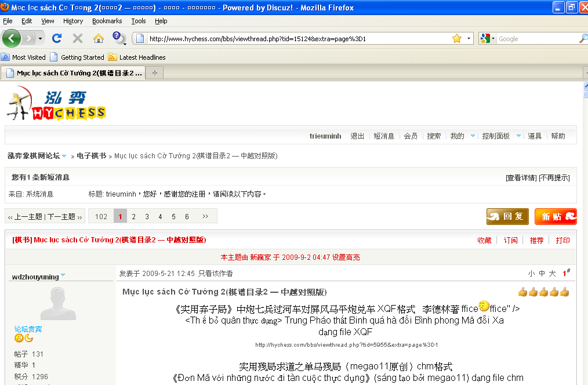The image size is (588, 385).
Task: Go to thread page 2
Action: point(133,216)
